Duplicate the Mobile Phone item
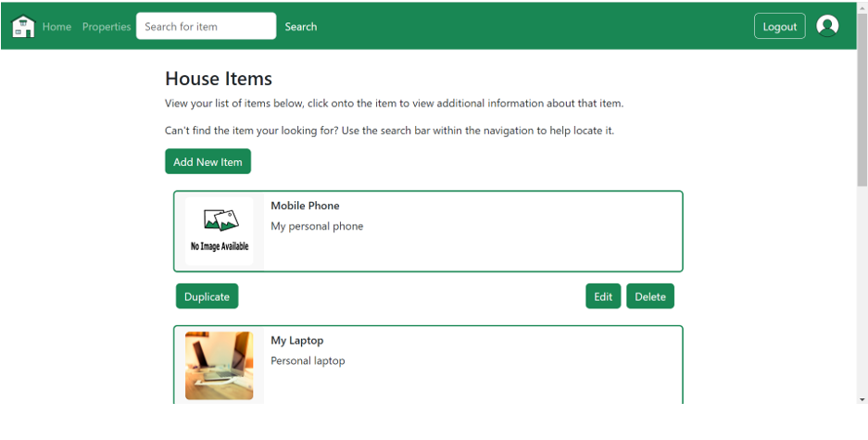This screenshot has height=440, width=868. tap(207, 296)
